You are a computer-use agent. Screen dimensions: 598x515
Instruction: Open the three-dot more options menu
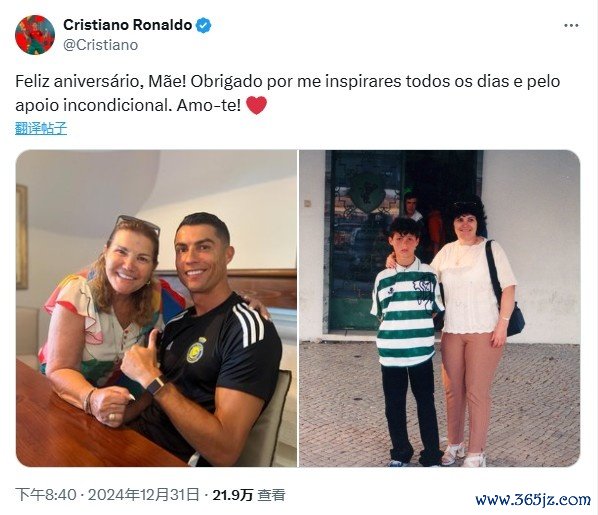(x=571, y=26)
